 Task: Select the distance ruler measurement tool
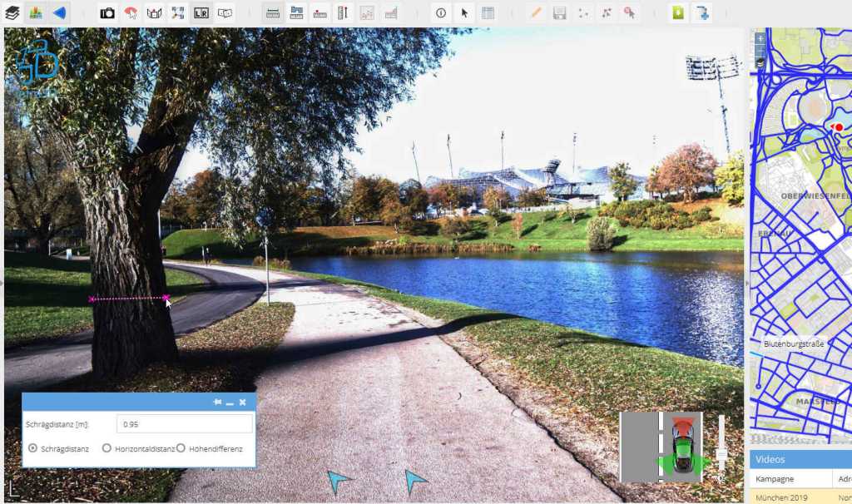pos(272,12)
